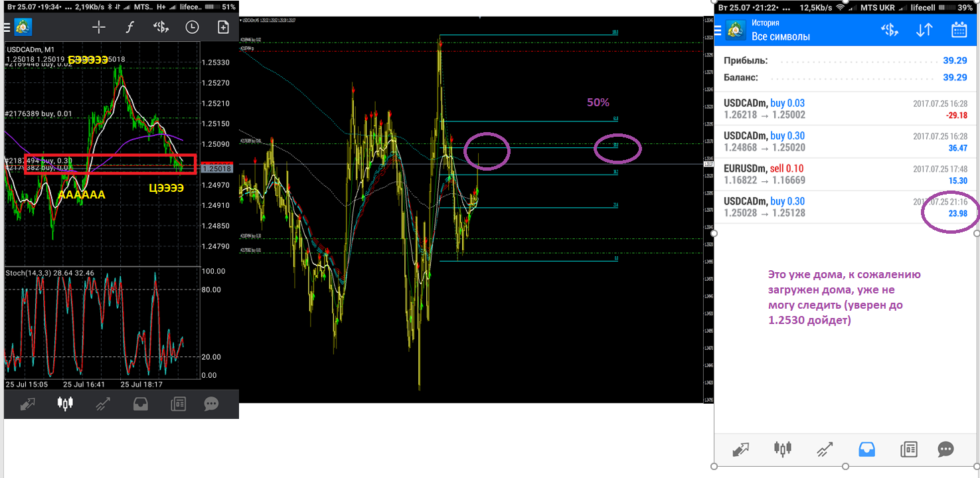Go to Quotes tab in left bottom bar

point(28,404)
